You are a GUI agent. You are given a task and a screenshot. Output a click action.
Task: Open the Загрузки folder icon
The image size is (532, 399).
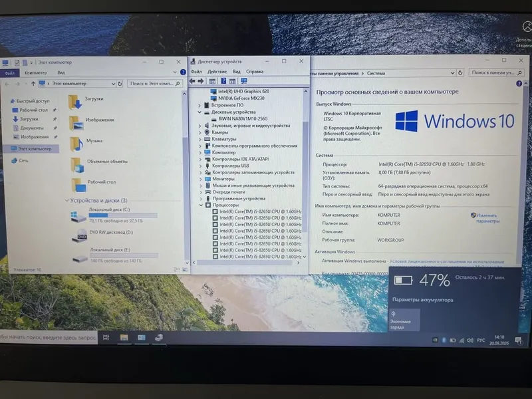click(x=75, y=102)
